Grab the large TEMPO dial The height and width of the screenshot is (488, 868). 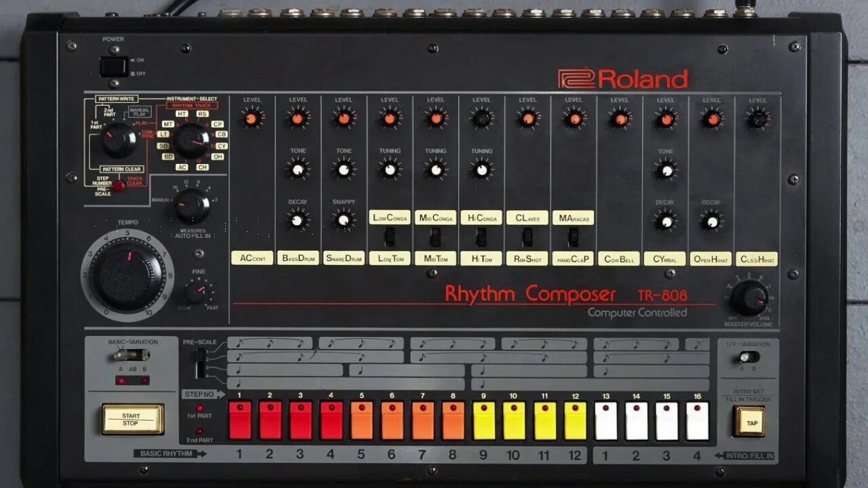click(x=127, y=275)
